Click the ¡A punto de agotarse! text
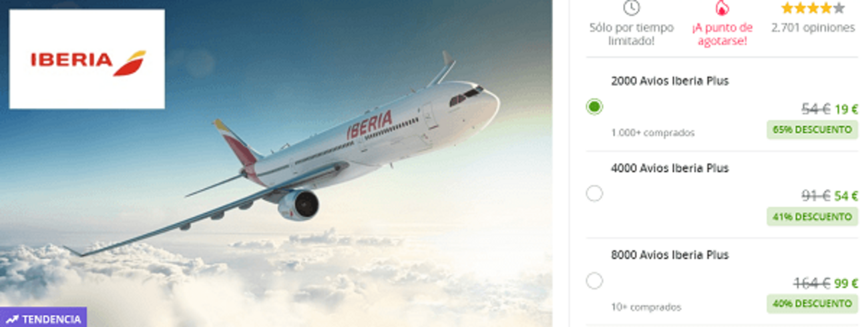 pyautogui.click(x=722, y=34)
